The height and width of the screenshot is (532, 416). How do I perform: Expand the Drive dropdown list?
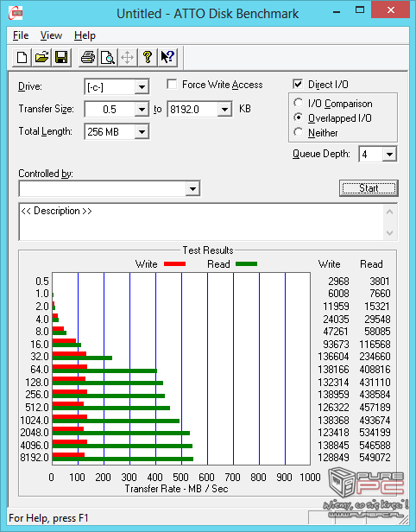point(142,87)
